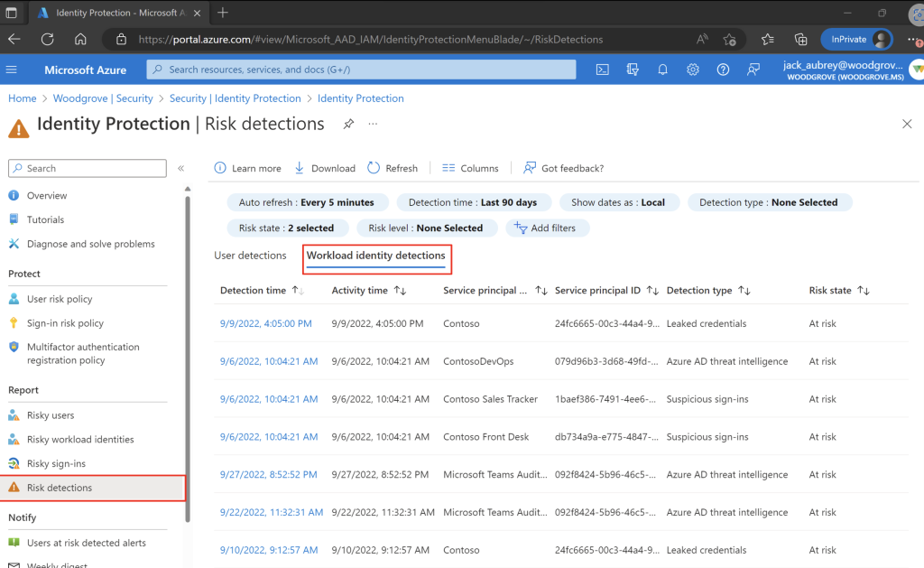Open a new browser tab
The width and height of the screenshot is (924, 568).
(x=223, y=13)
